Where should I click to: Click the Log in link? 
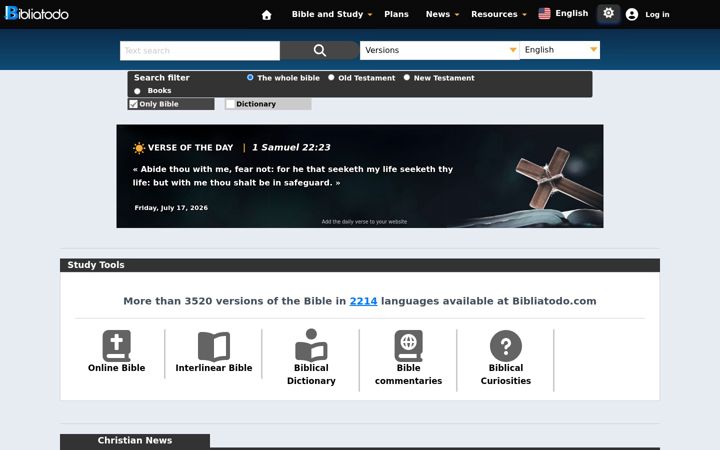point(657,15)
